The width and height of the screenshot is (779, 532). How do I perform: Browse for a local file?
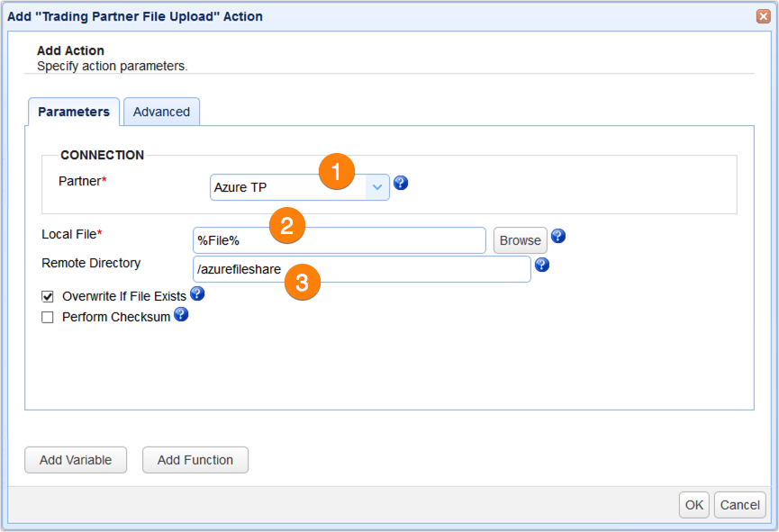[x=520, y=240]
